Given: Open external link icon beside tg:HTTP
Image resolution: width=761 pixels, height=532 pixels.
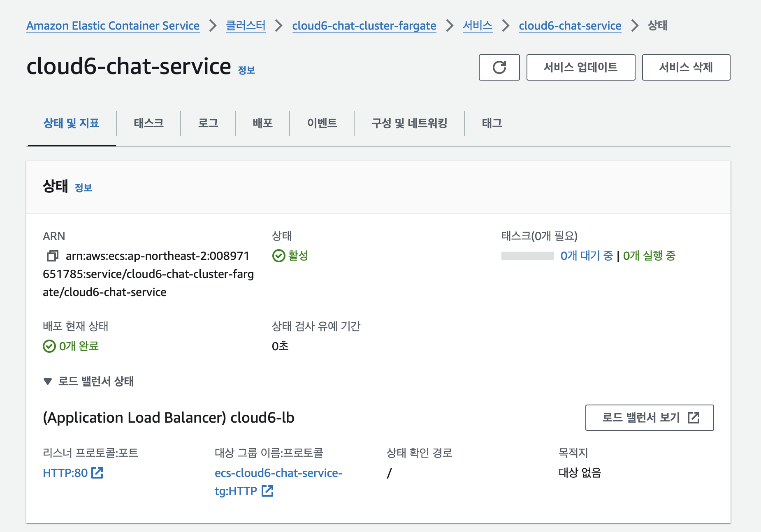Looking at the screenshot, I should (267, 491).
